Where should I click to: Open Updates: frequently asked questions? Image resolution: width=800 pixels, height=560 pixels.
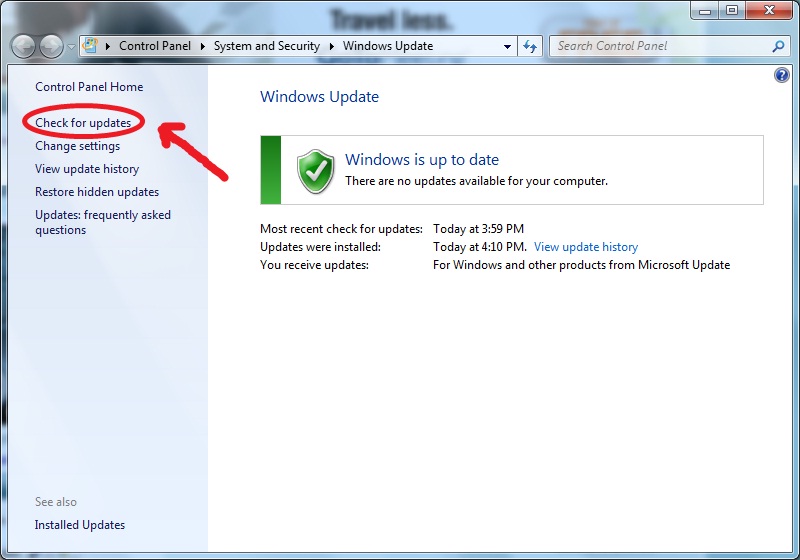pyautogui.click(x=103, y=222)
